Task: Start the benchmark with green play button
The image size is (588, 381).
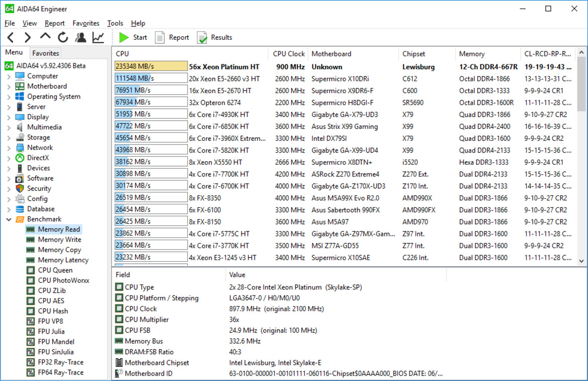Action: [x=133, y=37]
